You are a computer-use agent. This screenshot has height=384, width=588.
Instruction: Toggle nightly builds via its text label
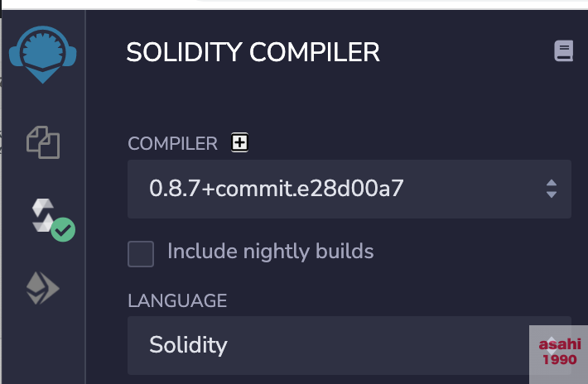click(x=270, y=251)
